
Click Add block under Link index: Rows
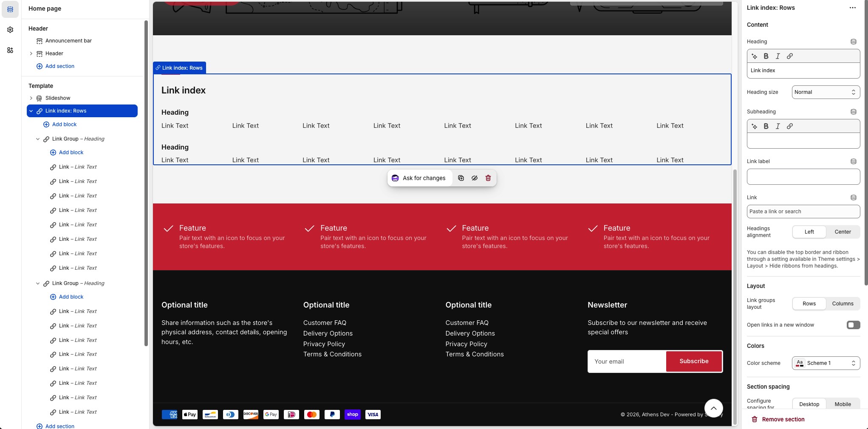pos(60,124)
